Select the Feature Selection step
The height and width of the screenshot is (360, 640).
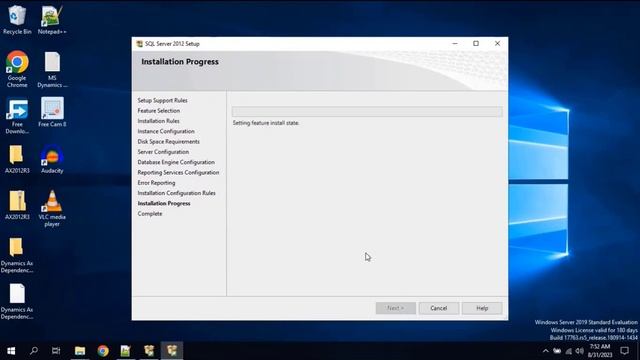tap(158, 111)
